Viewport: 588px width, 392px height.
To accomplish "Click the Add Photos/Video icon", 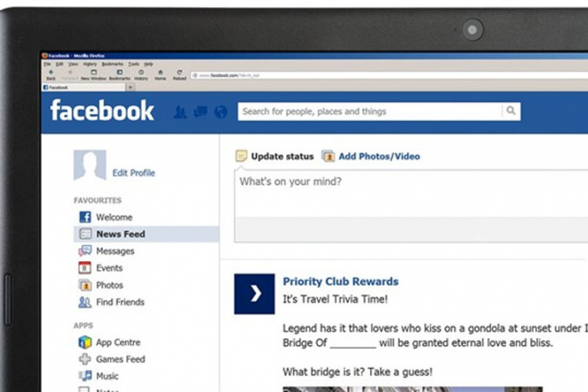I will pos(328,156).
